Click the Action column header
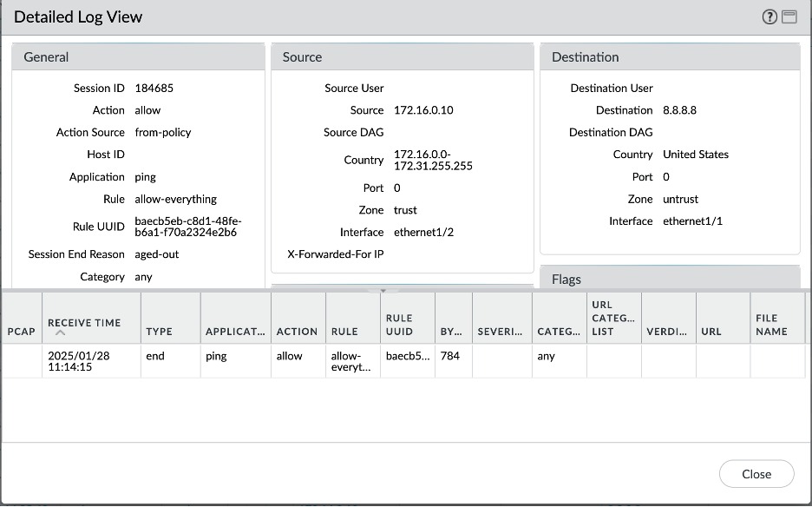The height and width of the screenshot is (507, 812). click(297, 331)
